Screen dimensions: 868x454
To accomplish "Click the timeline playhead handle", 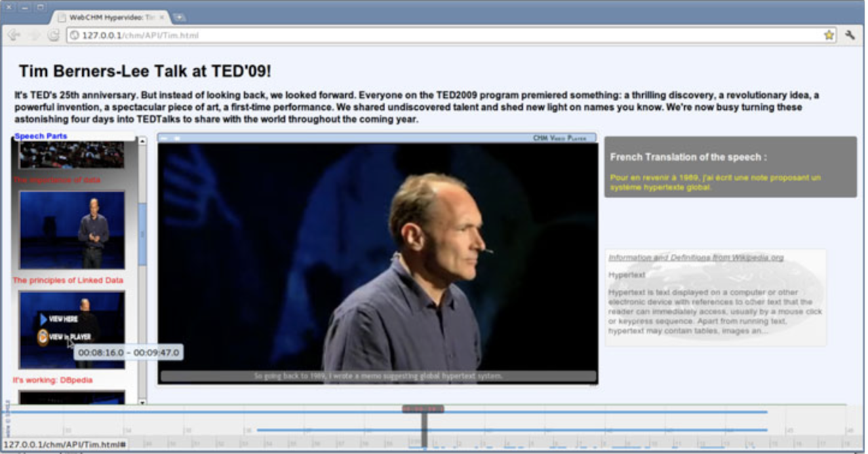I will (423, 409).
